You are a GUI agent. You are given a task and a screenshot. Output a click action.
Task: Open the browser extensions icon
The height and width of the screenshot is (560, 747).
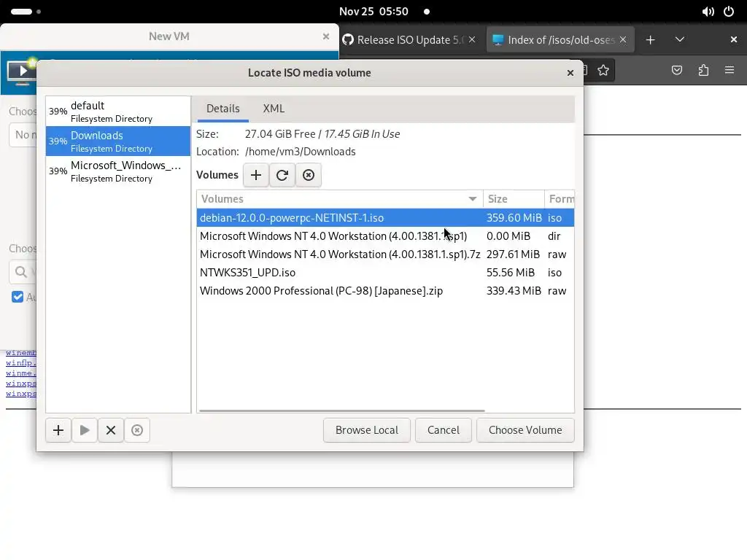point(703,71)
